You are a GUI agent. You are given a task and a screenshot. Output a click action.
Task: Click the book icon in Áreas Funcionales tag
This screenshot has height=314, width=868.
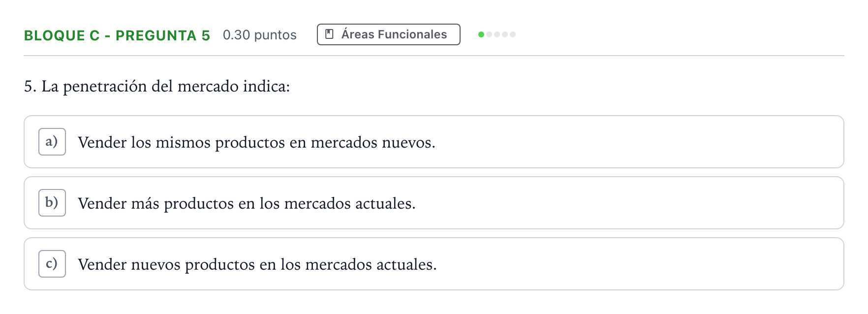pos(330,34)
